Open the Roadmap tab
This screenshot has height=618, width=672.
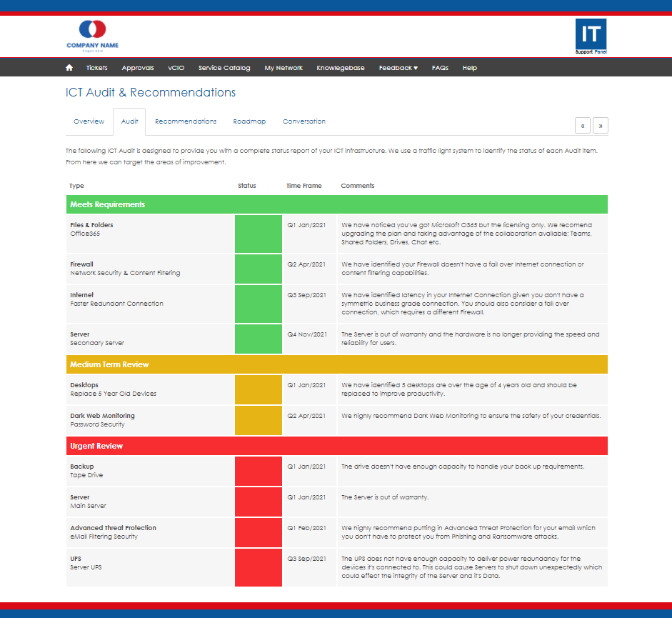point(249,121)
